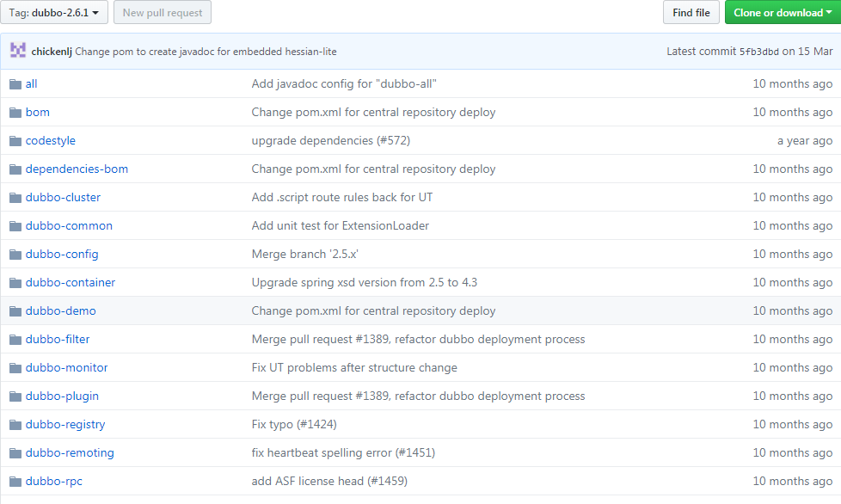
Task: Open the dubbo-common folder link
Action: coord(69,225)
